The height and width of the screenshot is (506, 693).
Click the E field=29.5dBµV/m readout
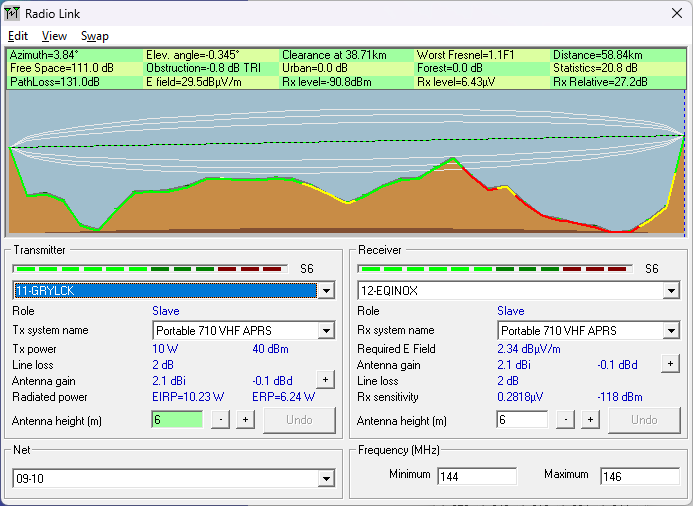(194, 82)
